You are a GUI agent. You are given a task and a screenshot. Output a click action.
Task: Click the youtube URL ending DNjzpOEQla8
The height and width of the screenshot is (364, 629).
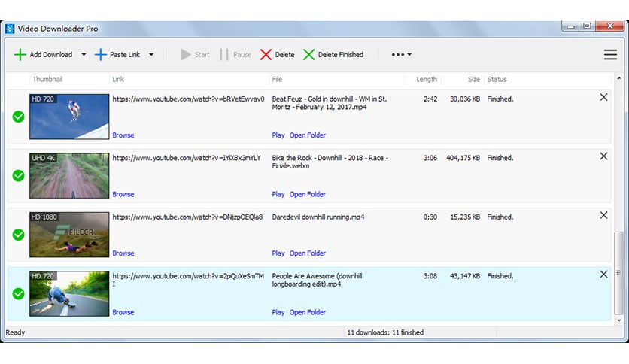pyautogui.click(x=187, y=217)
